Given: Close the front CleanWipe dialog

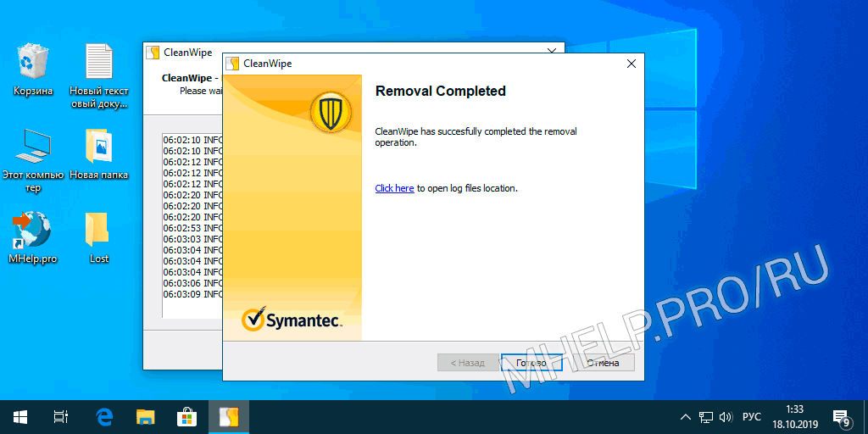Looking at the screenshot, I should pyautogui.click(x=631, y=64).
